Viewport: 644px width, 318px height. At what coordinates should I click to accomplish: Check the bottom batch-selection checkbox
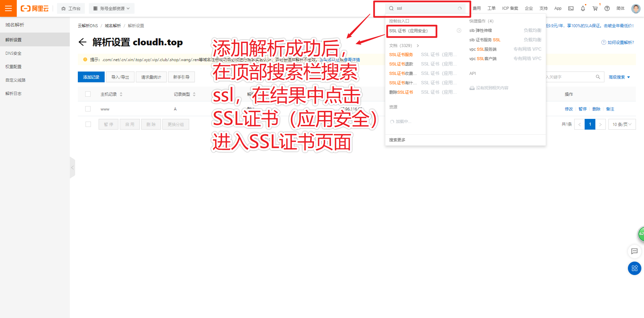88,124
